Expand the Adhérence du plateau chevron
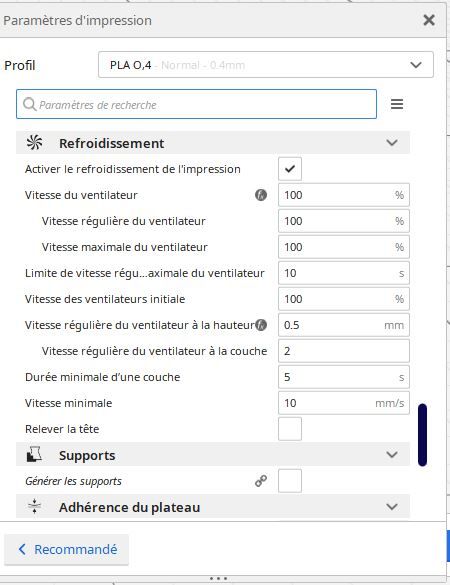Screen dimensions: 450x585 (392, 507)
